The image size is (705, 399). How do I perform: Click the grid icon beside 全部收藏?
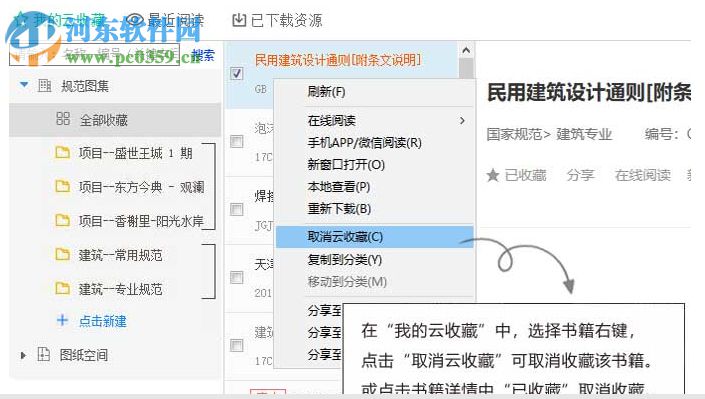63,119
